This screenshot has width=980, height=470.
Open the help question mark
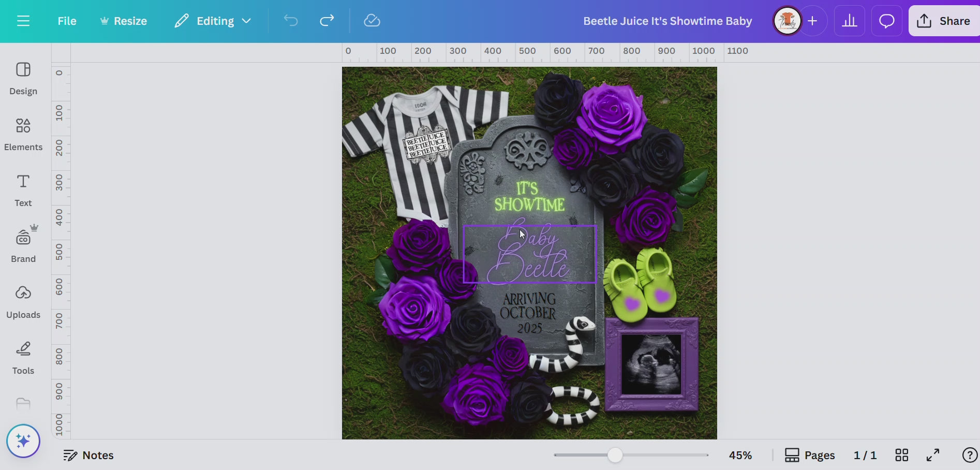(969, 455)
